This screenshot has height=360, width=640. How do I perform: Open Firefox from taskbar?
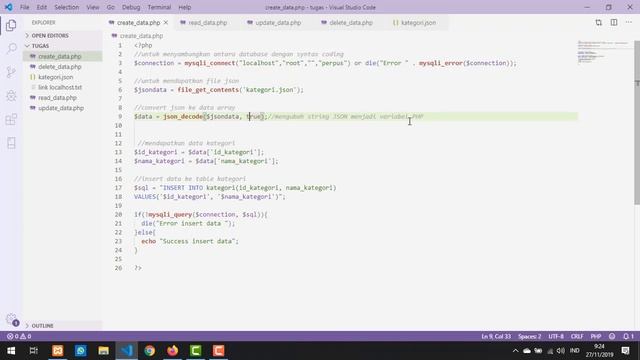[173, 351]
